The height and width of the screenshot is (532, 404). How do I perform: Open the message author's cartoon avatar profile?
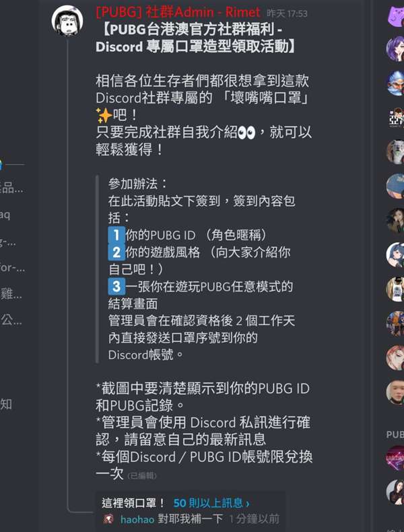67,20
